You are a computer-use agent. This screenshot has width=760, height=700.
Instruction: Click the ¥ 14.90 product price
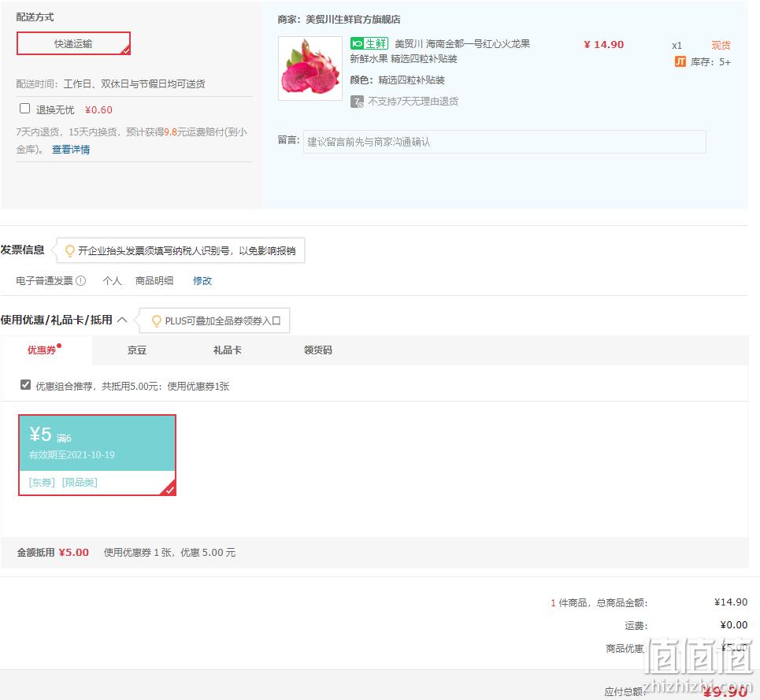point(603,45)
